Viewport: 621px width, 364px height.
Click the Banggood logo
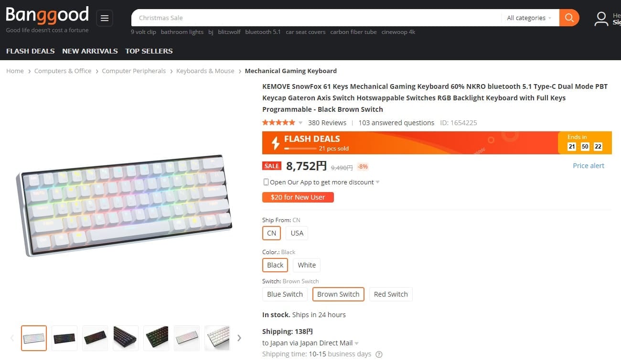click(47, 15)
